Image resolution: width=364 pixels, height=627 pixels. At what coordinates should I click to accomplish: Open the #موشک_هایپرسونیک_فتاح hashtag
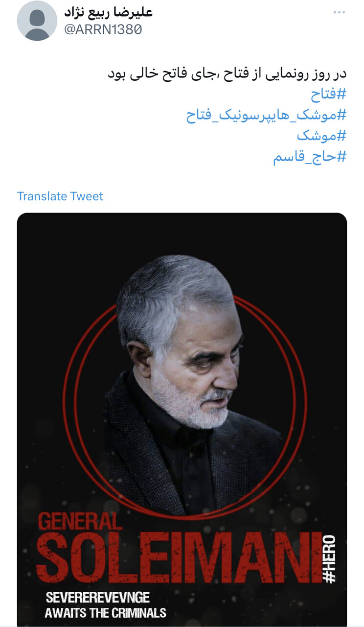click(266, 116)
